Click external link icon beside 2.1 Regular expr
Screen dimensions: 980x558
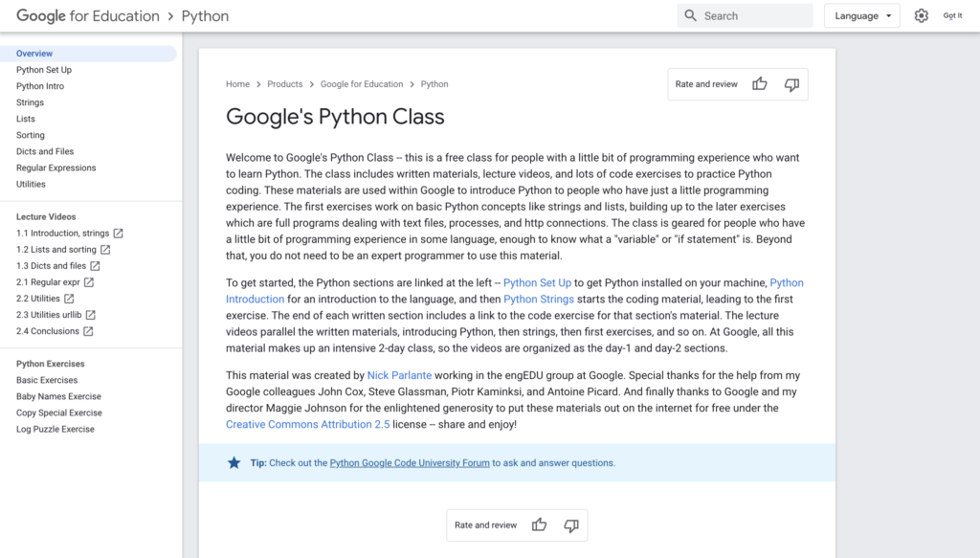[x=89, y=281]
